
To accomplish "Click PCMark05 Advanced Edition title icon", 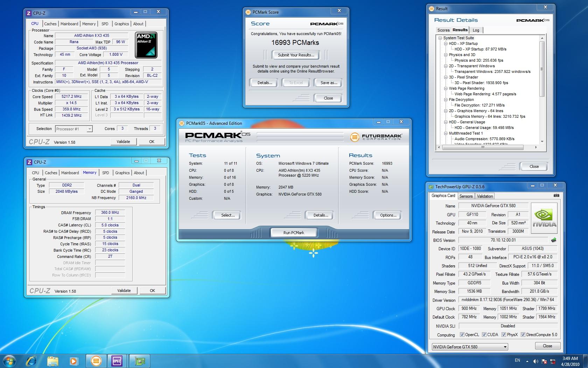I will [182, 123].
